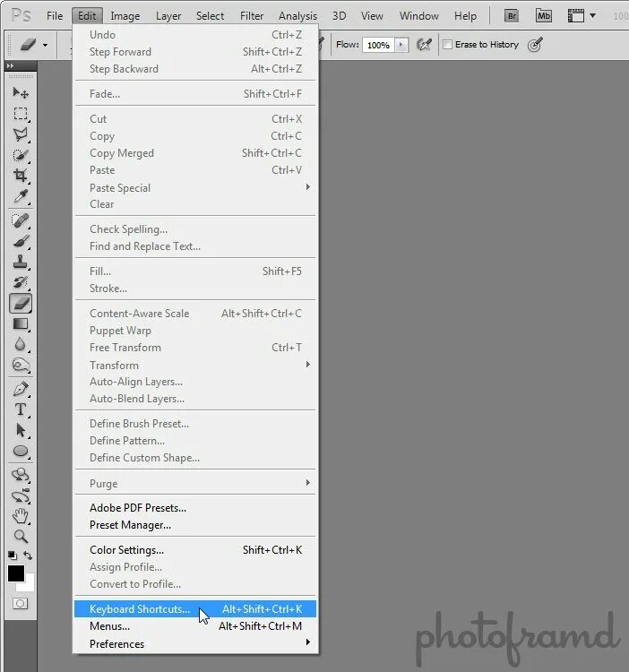
Task: Select the Rectangular Marquee tool
Action: [x=20, y=114]
